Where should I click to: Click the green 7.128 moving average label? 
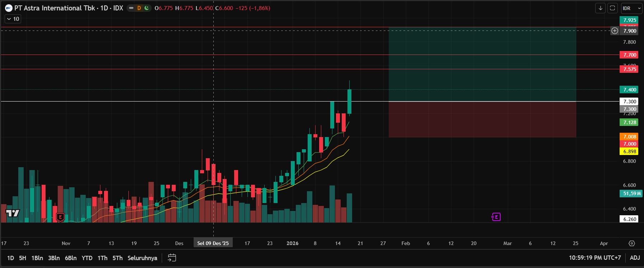[629, 122]
